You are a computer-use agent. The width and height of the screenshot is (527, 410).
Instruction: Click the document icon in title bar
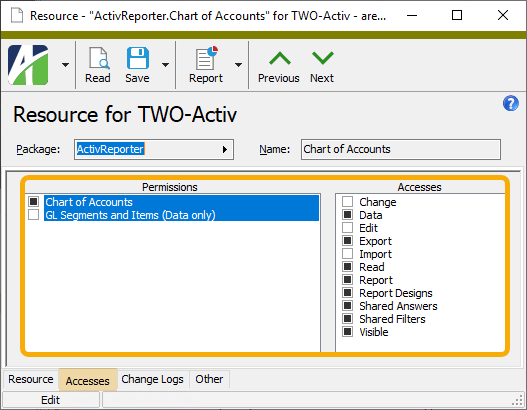click(17, 15)
